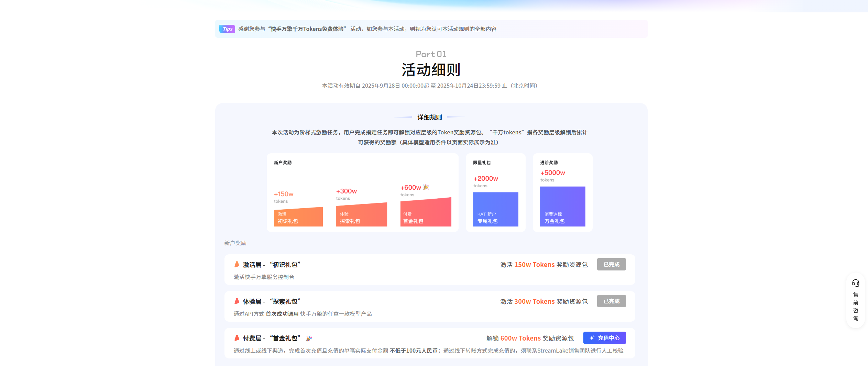The width and height of the screenshot is (868, 366).
Task: Click party popper icon next to +600w
Action: point(426,187)
